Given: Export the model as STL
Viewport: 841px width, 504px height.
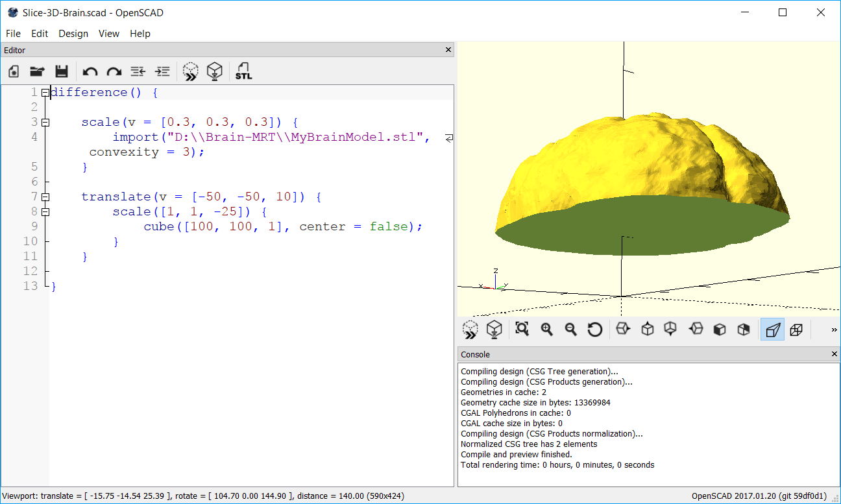Looking at the screenshot, I should click(x=244, y=71).
